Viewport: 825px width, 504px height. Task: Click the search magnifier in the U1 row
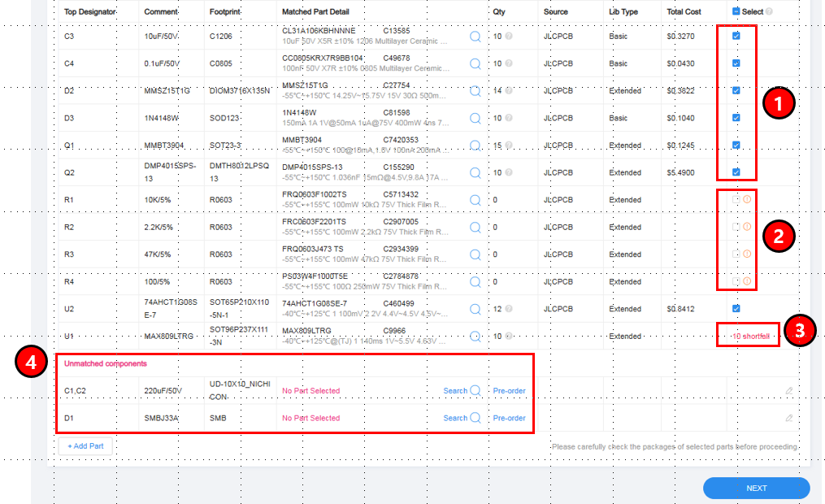point(475,336)
